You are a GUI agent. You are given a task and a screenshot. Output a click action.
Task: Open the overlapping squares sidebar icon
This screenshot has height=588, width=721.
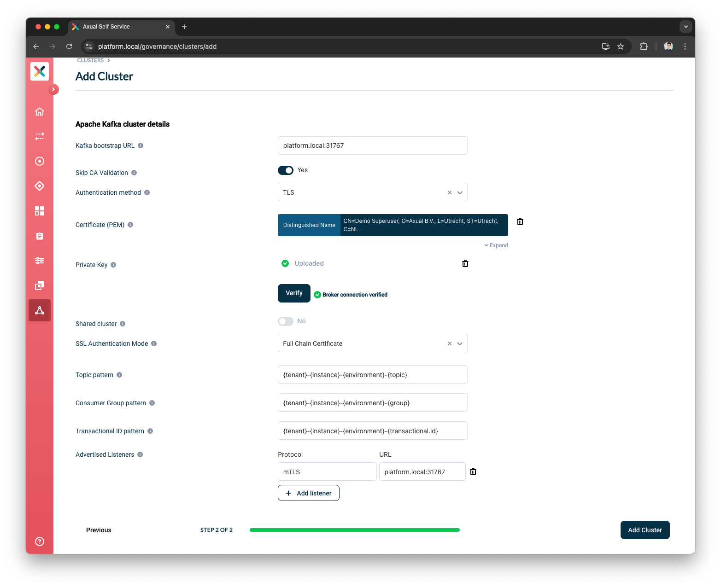[x=40, y=285]
